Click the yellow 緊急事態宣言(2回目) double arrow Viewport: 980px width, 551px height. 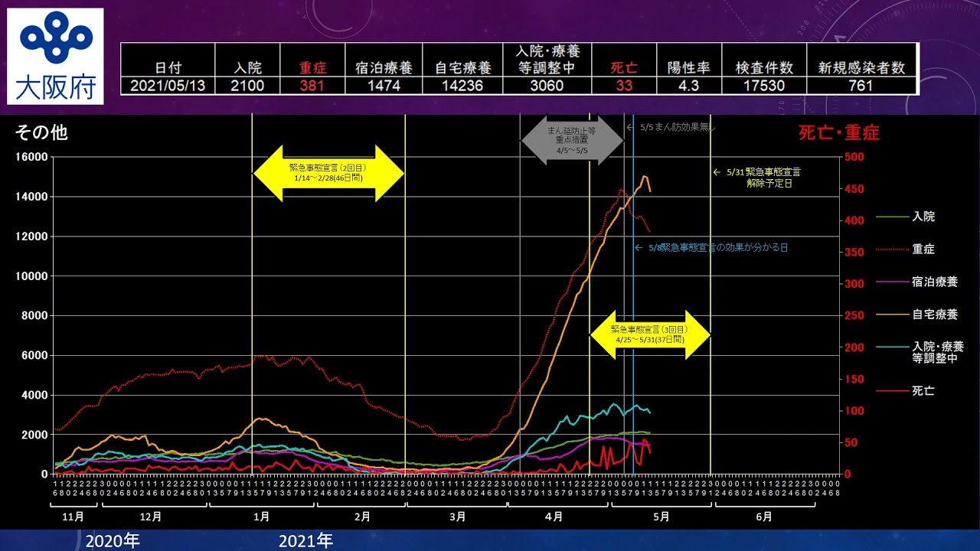tap(328, 173)
